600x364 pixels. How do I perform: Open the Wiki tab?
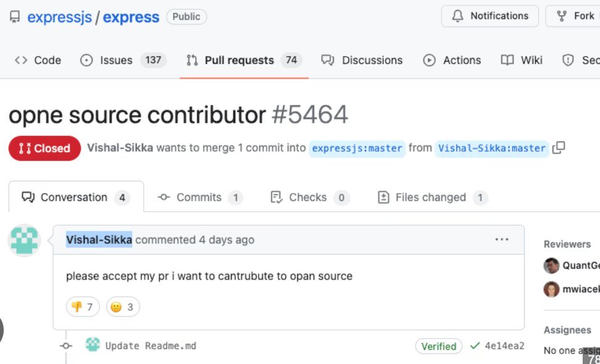522,60
